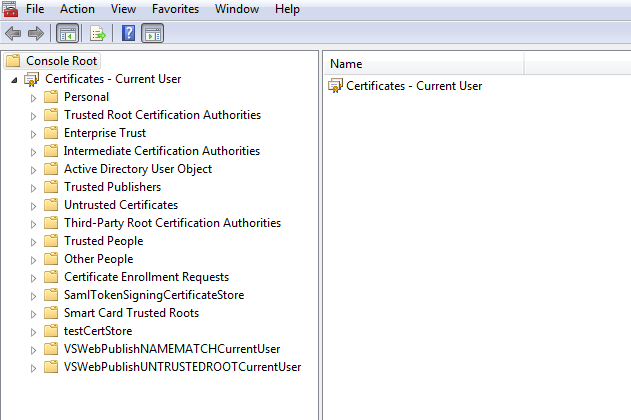The width and height of the screenshot is (631, 420).
Task: Expand the Trusted Publishers folder arrow
Action: 33,188
